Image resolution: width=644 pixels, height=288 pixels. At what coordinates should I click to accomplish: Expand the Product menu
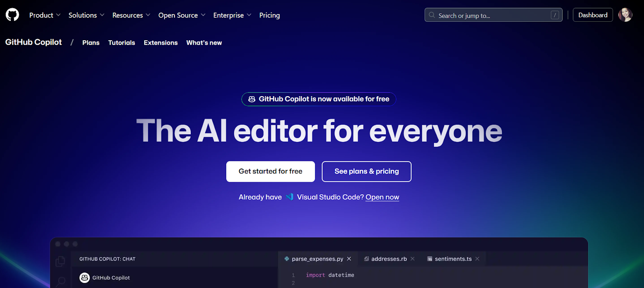(x=45, y=15)
